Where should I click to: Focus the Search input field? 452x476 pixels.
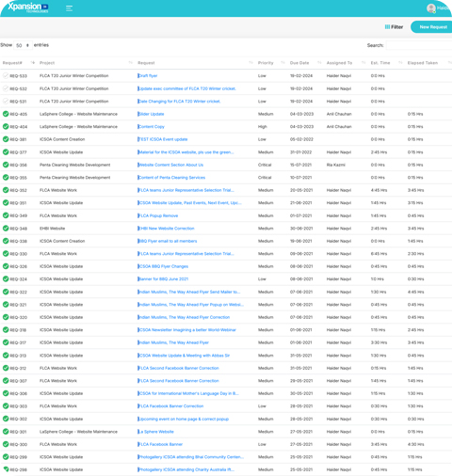419,45
